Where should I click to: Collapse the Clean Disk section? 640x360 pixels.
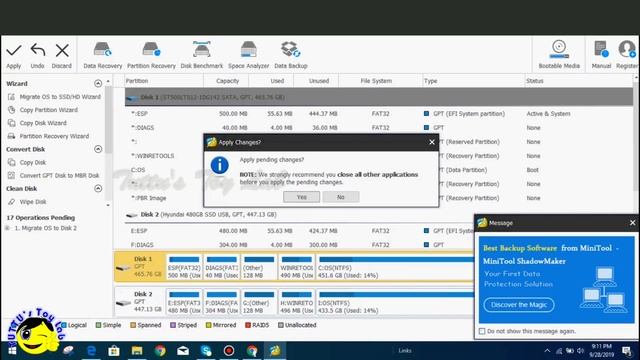pyautogui.click(x=98, y=188)
